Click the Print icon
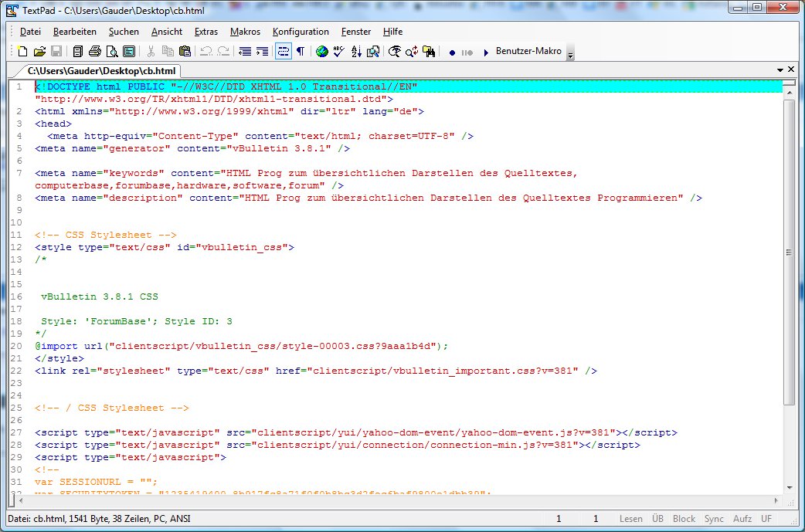The width and height of the screenshot is (805, 532). 95,51
